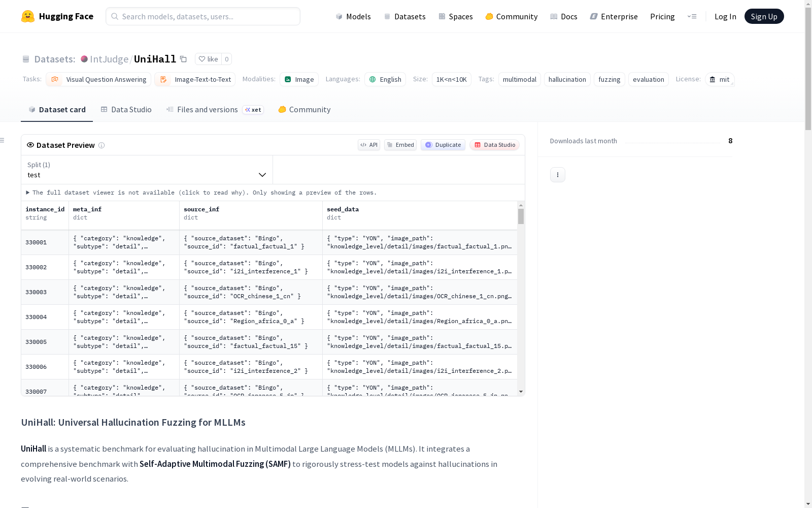Image resolution: width=812 pixels, height=508 pixels.
Task: Click the source_inf cell containing factual_factual_15
Action: 251,342
